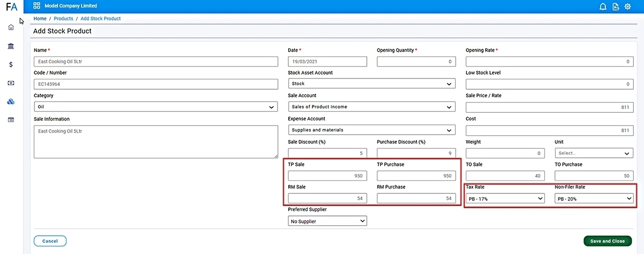Focus the TP Purchase field

tap(416, 176)
